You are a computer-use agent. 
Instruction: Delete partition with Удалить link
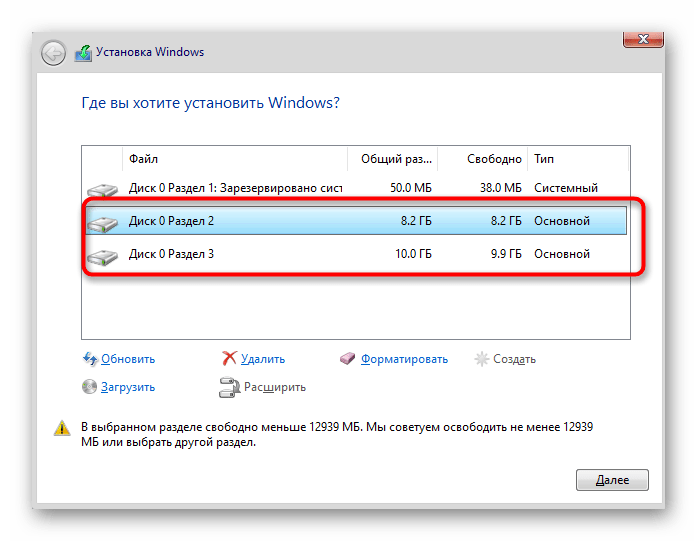point(263,359)
